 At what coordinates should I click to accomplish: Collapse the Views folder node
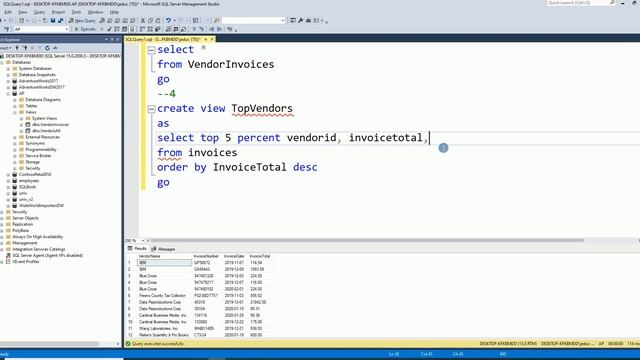click(15, 112)
